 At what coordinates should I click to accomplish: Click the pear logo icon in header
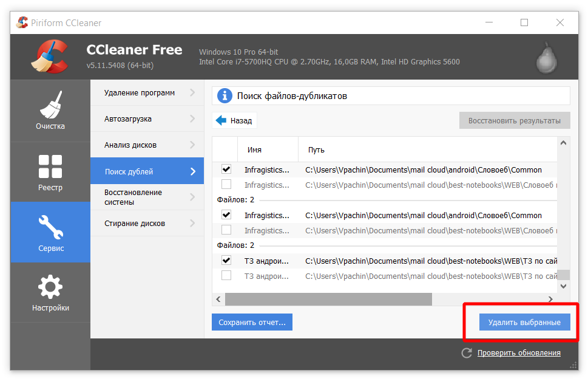[x=547, y=58]
